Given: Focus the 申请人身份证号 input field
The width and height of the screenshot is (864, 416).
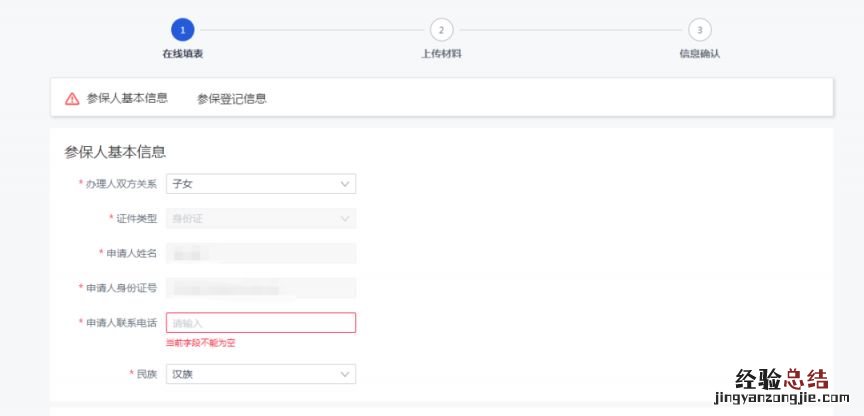Looking at the screenshot, I should 260,288.
